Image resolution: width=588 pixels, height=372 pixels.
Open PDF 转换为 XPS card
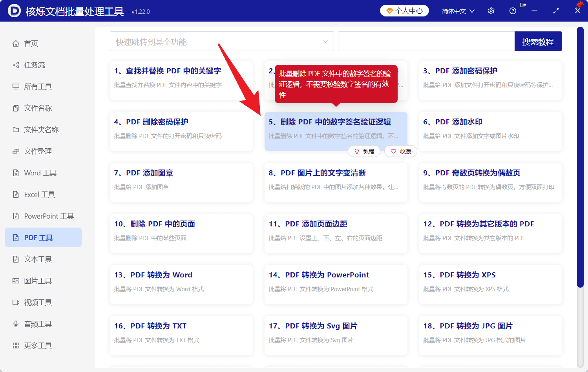(490, 284)
